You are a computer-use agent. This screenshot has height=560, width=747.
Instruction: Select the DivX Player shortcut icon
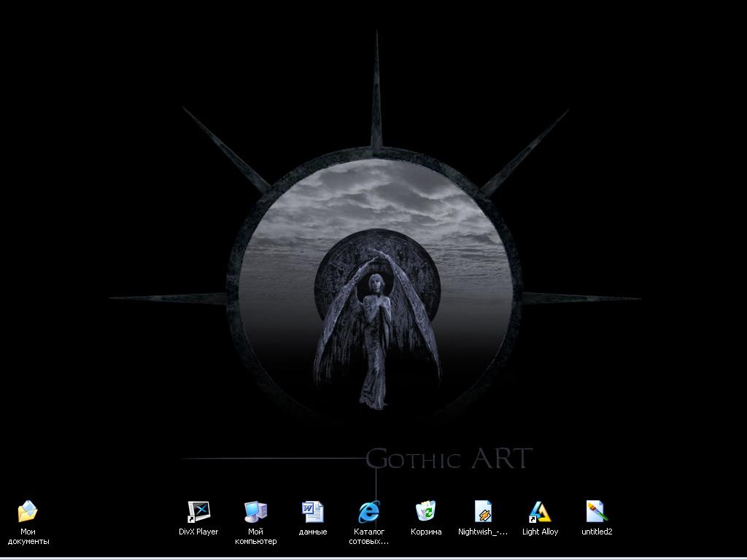pos(198,512)
